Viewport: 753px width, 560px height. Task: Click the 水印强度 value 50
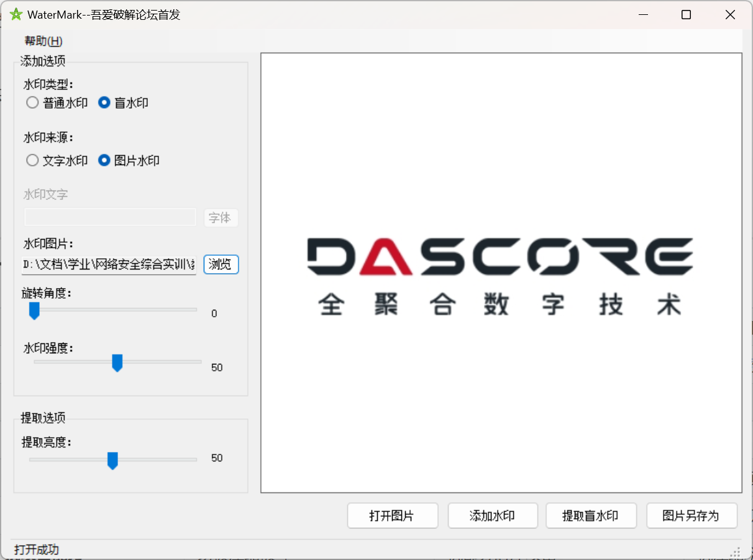coord(217,368)
